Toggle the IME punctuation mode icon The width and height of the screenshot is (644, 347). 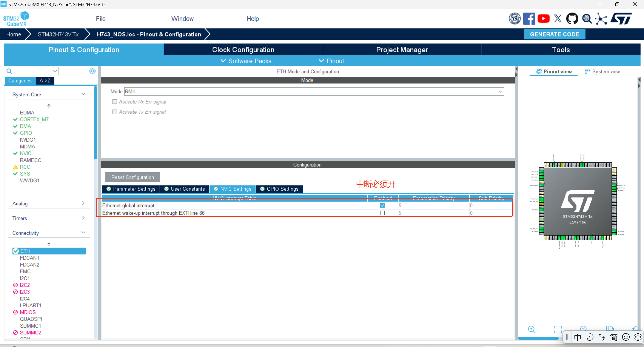(x=602, y=337)
